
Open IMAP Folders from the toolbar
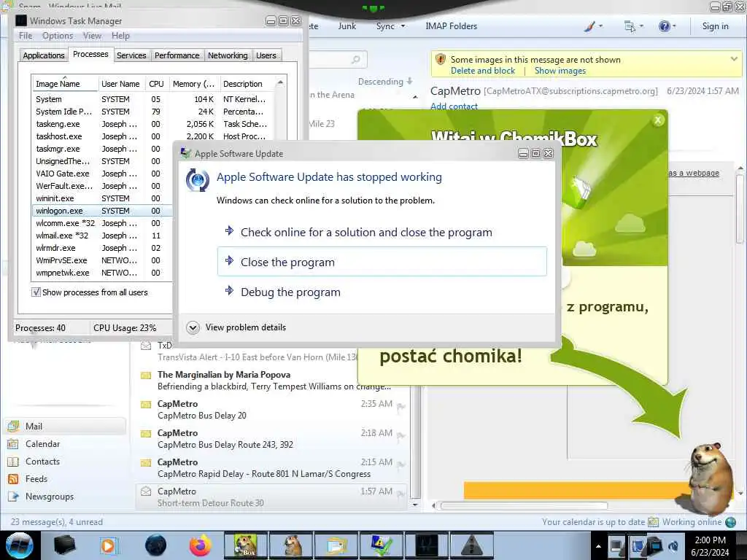point(451,26)
